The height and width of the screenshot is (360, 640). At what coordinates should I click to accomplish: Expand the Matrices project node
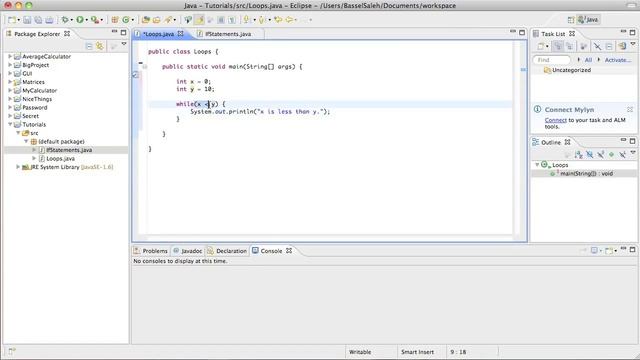10,82
